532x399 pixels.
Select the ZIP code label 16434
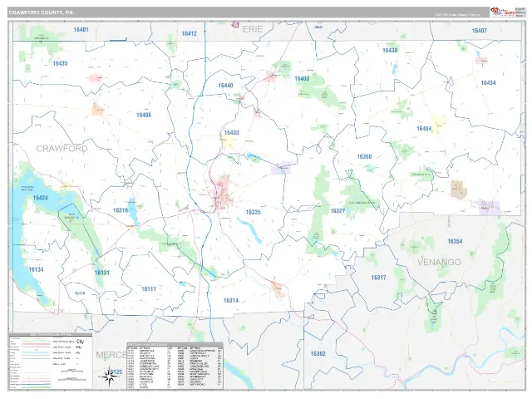(488, 83)
